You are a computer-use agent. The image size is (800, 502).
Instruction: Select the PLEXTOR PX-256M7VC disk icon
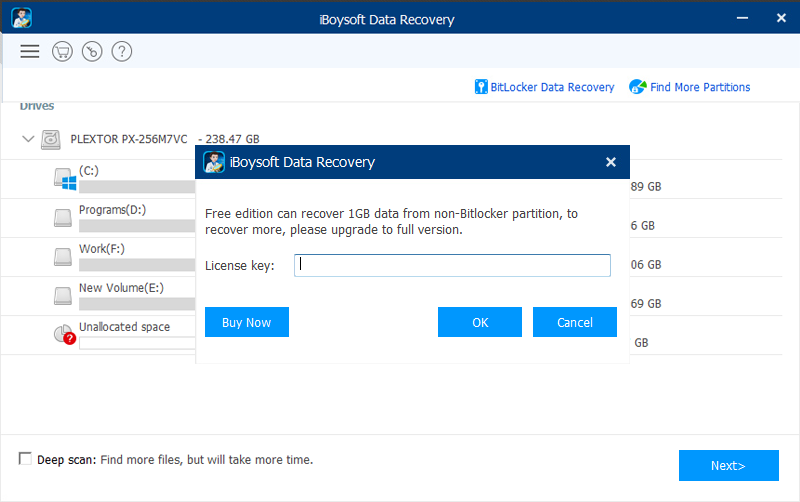pyautogui.click(x=51, y=139)
